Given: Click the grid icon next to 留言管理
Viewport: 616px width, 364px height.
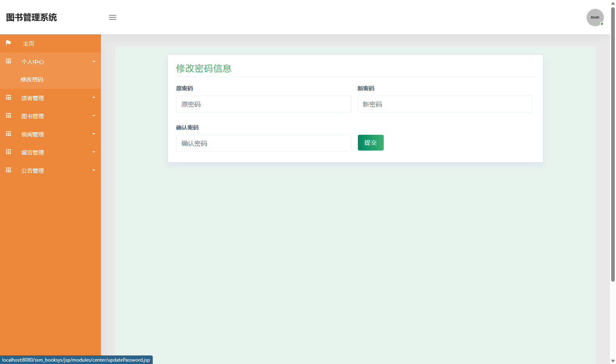Looking at the screenshot, I should pyautogui.click(x=8, y=152).
